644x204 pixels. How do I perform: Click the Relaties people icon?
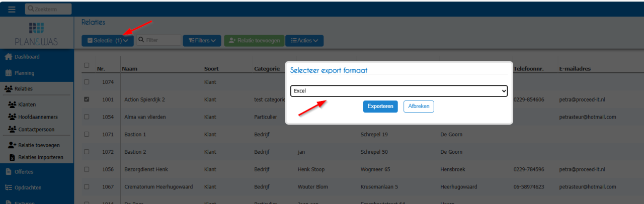9,89
